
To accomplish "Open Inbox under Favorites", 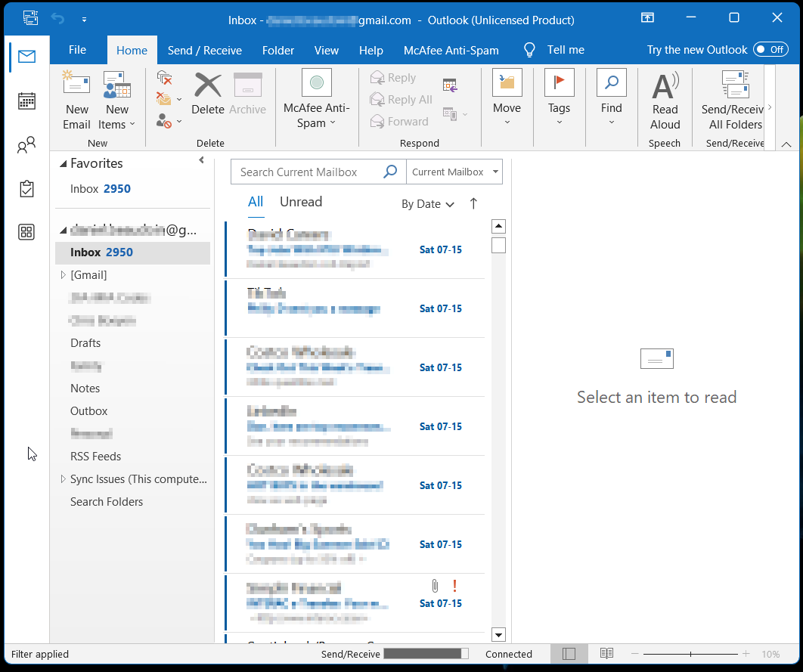I will tap(101, 189).
